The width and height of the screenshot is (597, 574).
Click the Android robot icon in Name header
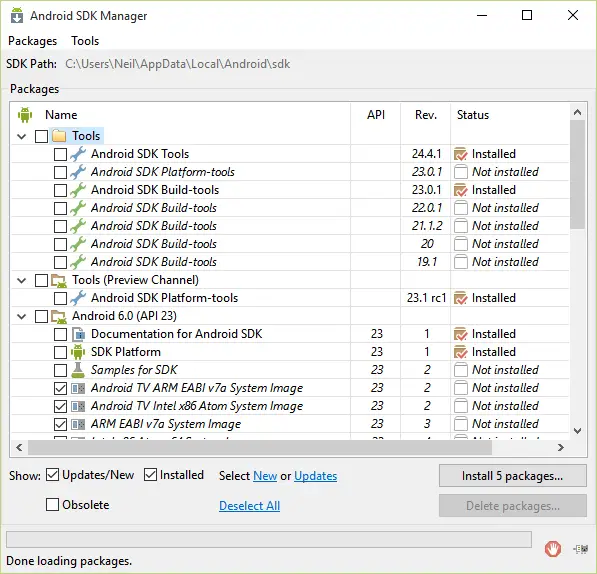coord(25,115)
